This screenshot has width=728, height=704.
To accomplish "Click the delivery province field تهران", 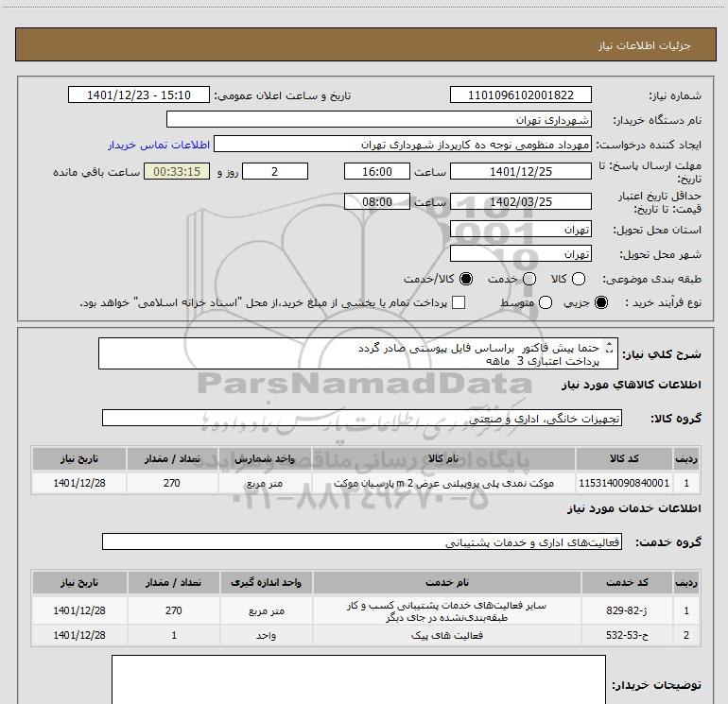I will pyautogui.click(x=520, y=230).
